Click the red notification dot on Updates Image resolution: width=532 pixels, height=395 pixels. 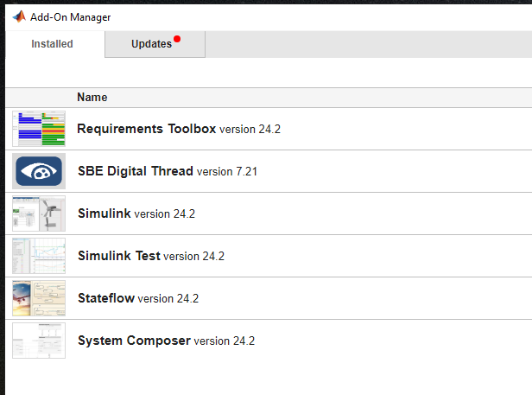(x=177, y=39)
